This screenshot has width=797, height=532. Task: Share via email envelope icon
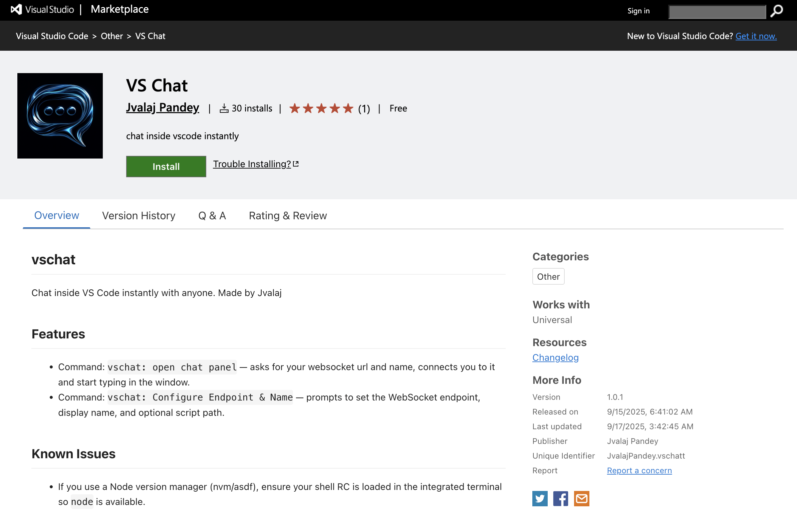point(581,498)
